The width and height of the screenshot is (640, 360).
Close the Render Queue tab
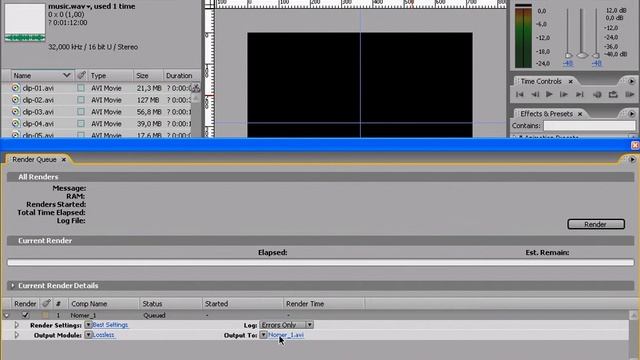[64, 160]
